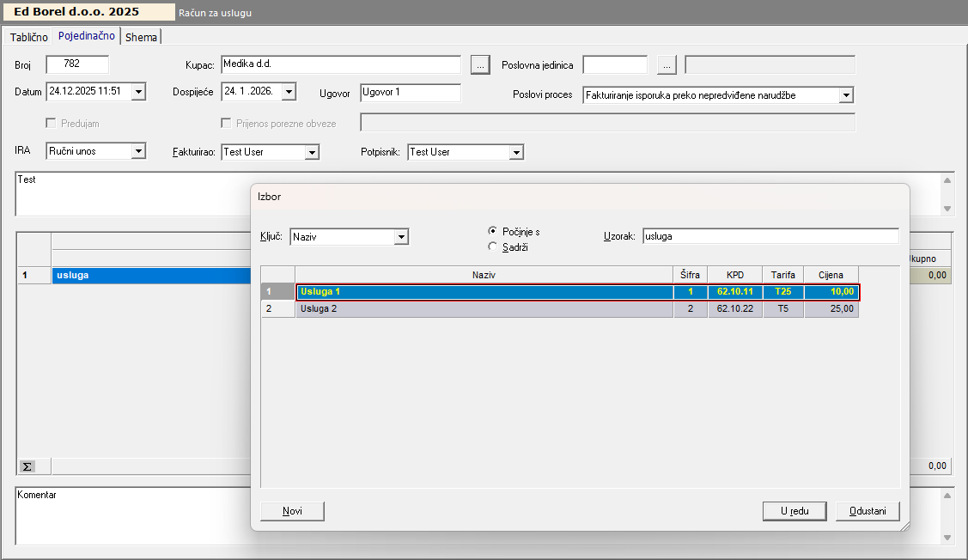This screenshot has width=968, height=560.
Task: Click the sigma summation button
Action: tap(27, 466)
